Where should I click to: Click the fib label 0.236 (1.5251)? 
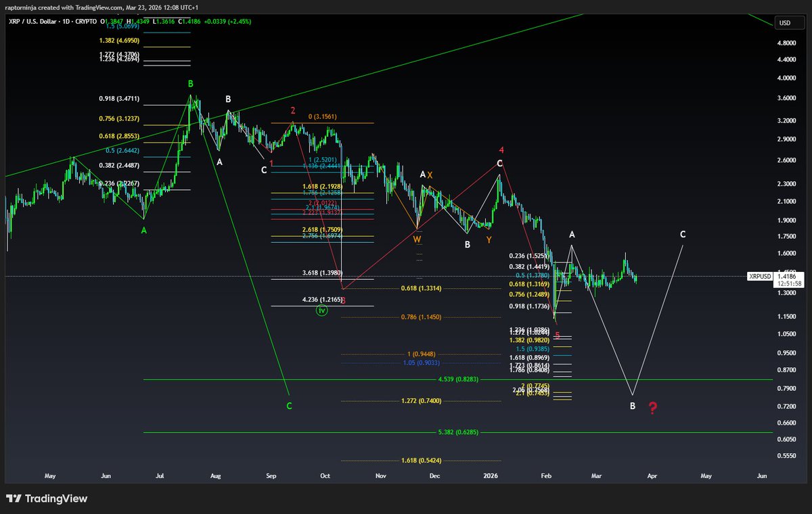[x=531, y=256]
